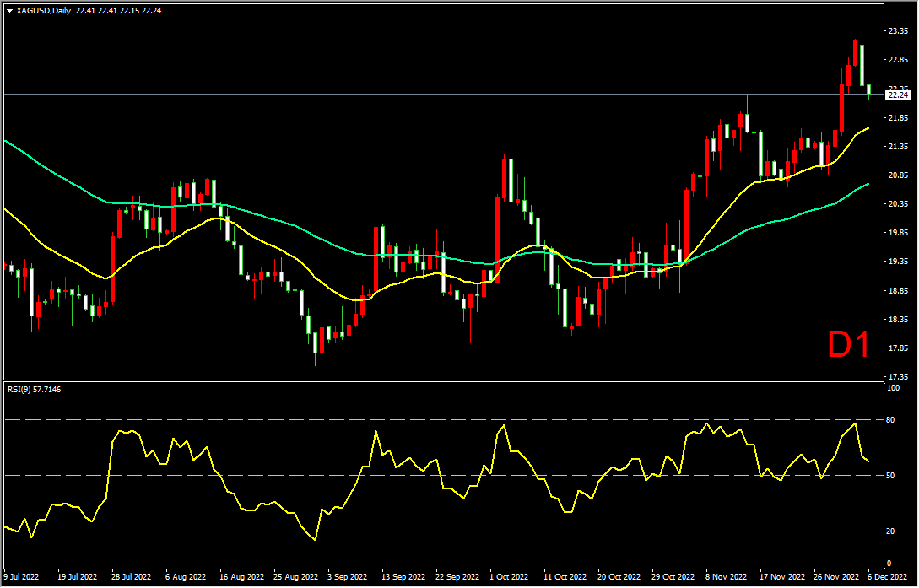
Task: Click the 3 Sep 2022 date label
Action: click(348, 576)
